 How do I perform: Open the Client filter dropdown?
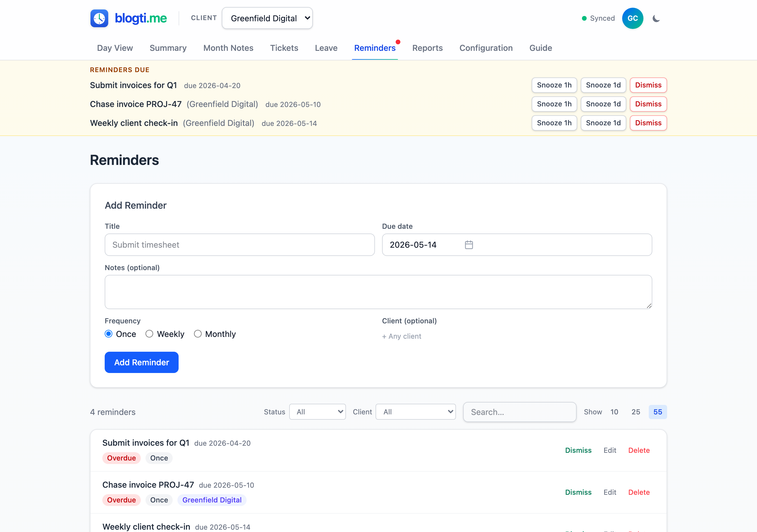pyautogui.click(x=416, y=412)
